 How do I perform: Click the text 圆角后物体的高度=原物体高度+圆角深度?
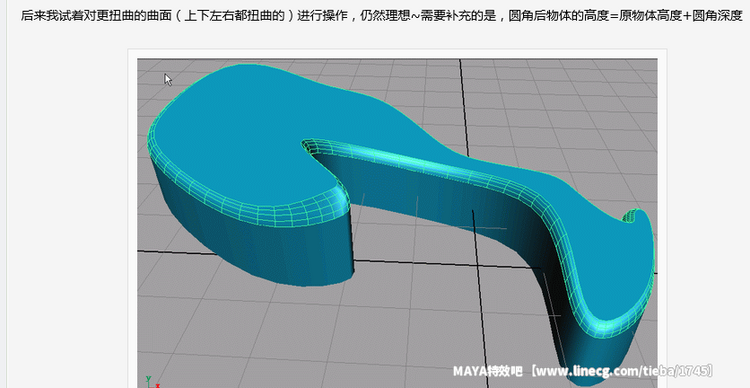625,15
